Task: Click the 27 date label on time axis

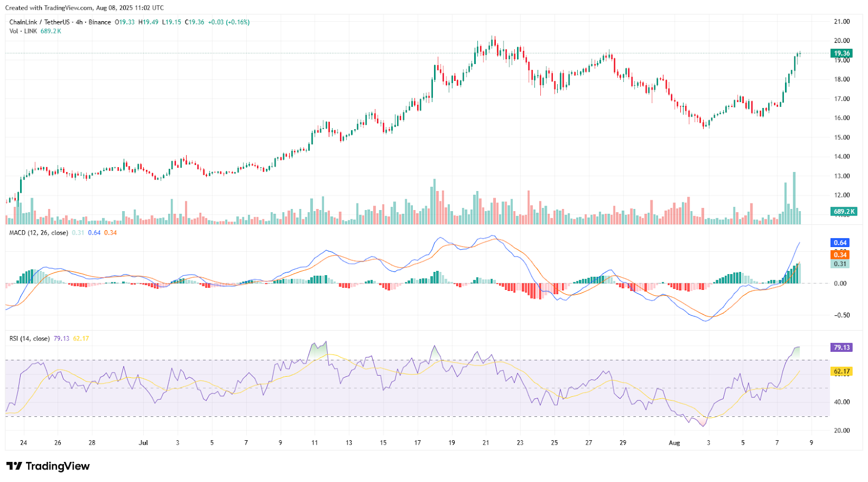Action: pyautogui.click(x=589, y=443)
